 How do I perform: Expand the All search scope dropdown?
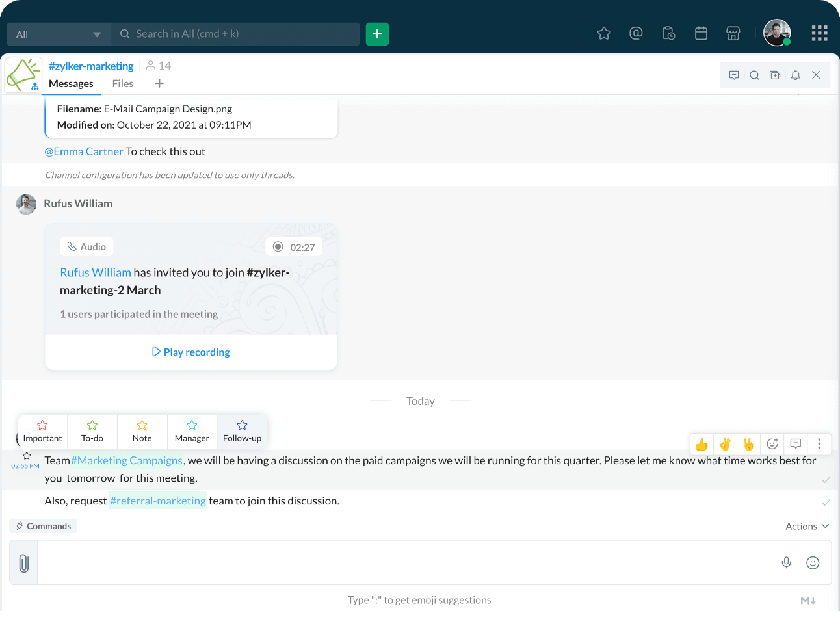[59, 34]
